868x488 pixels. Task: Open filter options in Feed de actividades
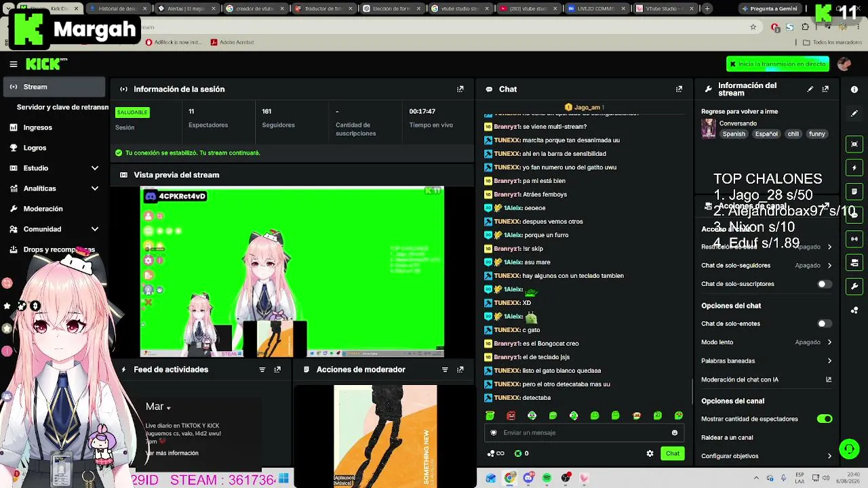tap(262, 369)
